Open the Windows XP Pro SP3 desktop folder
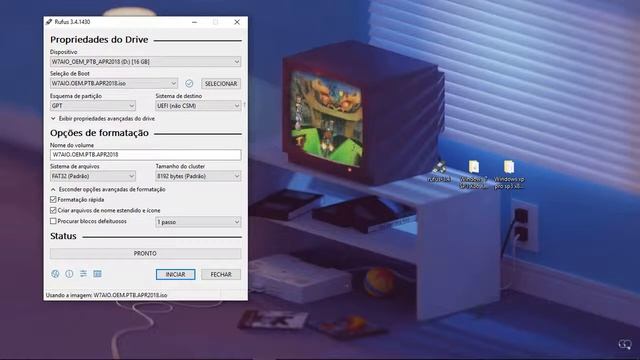 [509, 175]
